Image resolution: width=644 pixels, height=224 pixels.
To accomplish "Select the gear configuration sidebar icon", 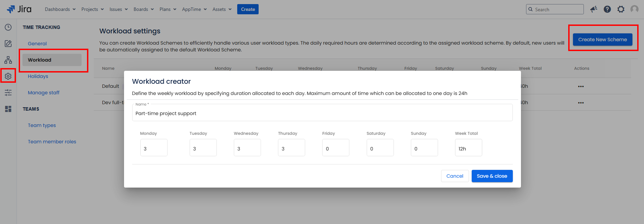I will (8, 76).
